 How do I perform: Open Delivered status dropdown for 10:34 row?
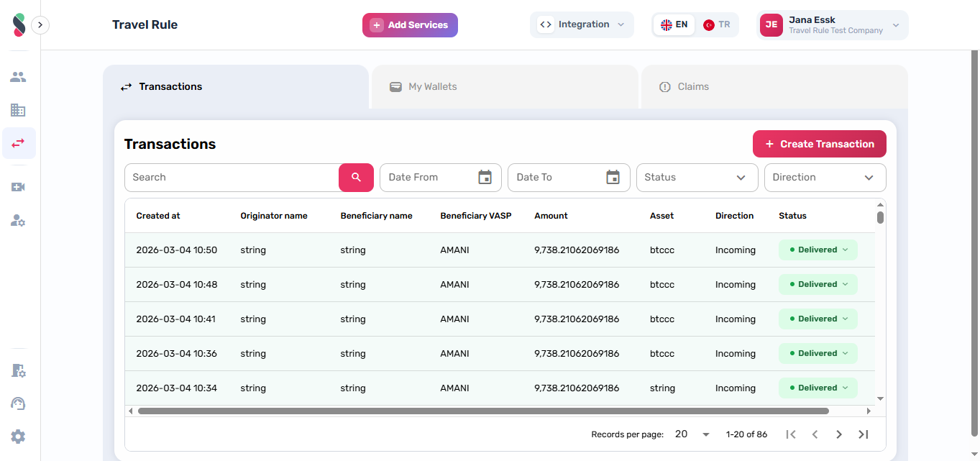(x=818, y=388)
